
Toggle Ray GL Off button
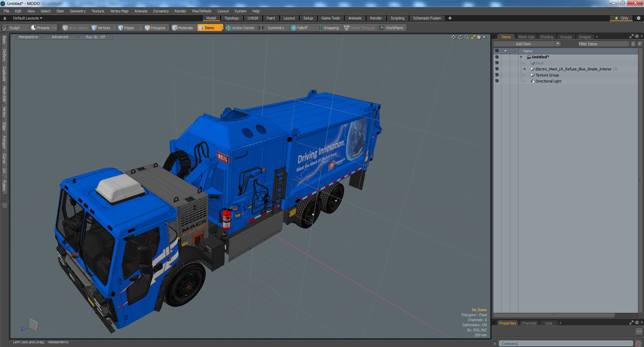pyautogui.click(x=96, y=37)
